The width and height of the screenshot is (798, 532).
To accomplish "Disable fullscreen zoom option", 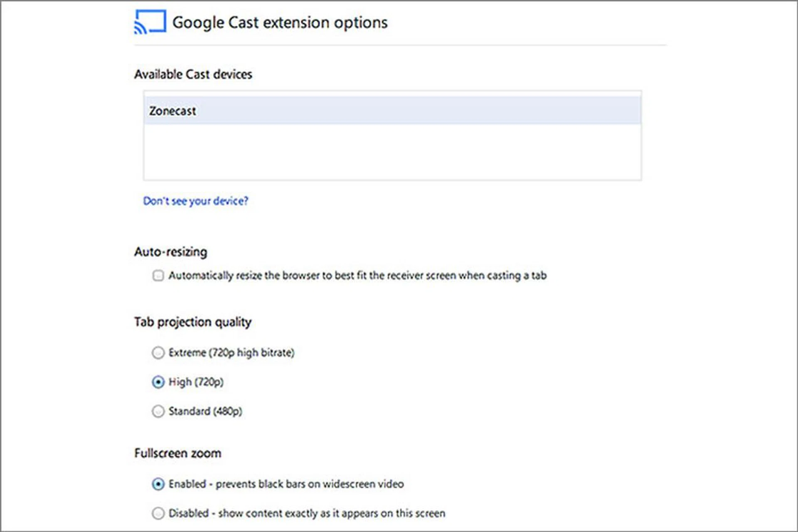I will pyautogui.click(x=158, y=513).
